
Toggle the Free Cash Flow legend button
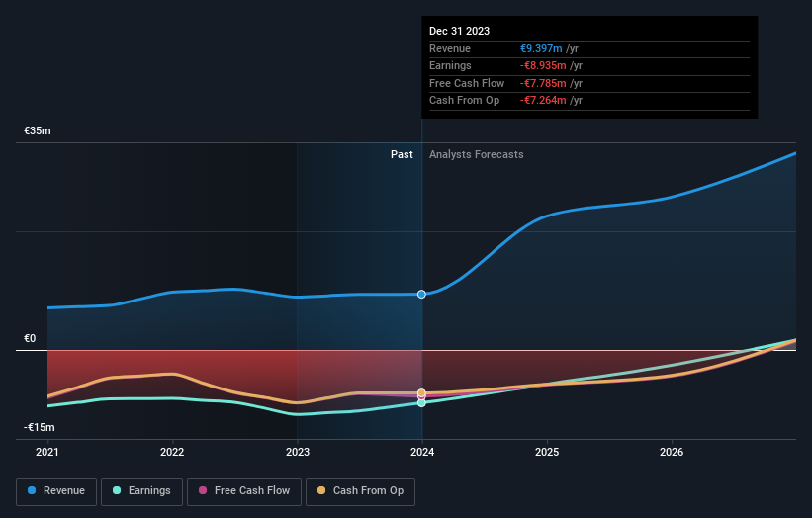click(244, 491)
